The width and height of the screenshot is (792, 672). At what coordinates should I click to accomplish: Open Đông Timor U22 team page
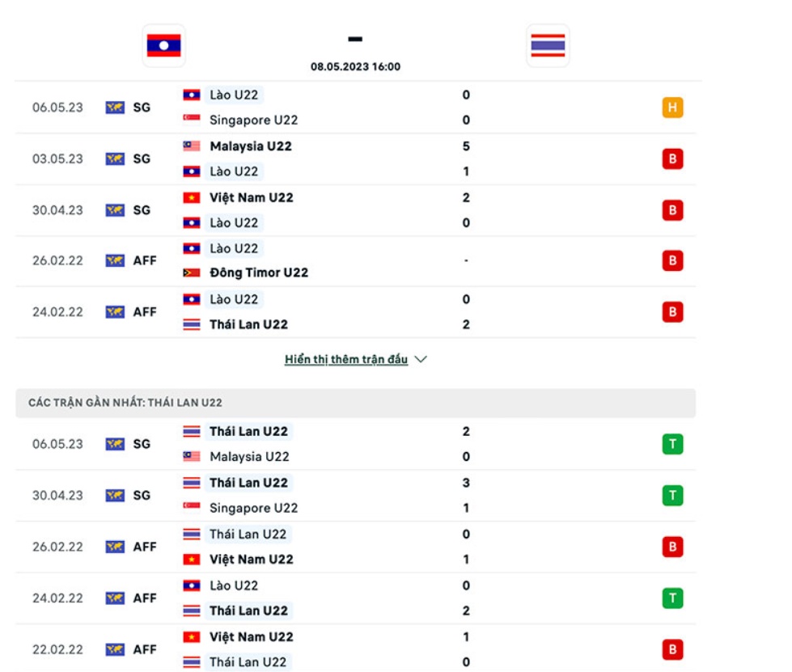point(259,273)
